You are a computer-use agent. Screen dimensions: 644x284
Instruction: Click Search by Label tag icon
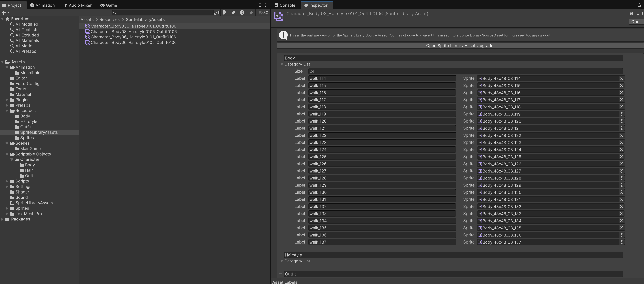pyautogui.click(x=233, y=13)
